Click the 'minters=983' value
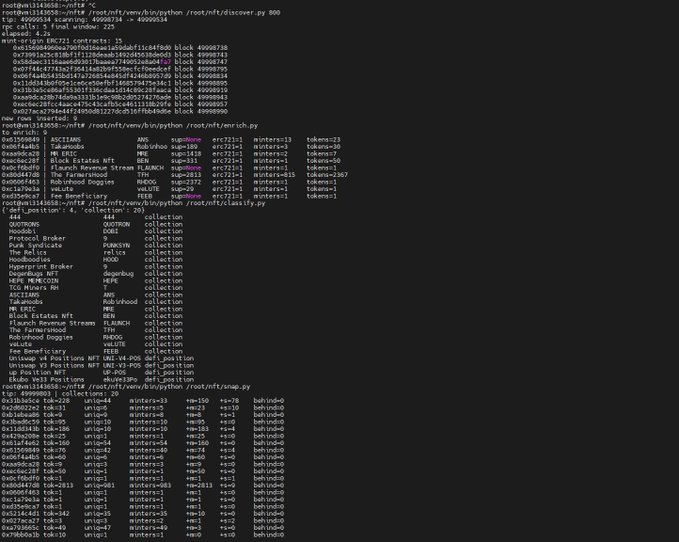The image size is (679, 542). click(150, 485)
